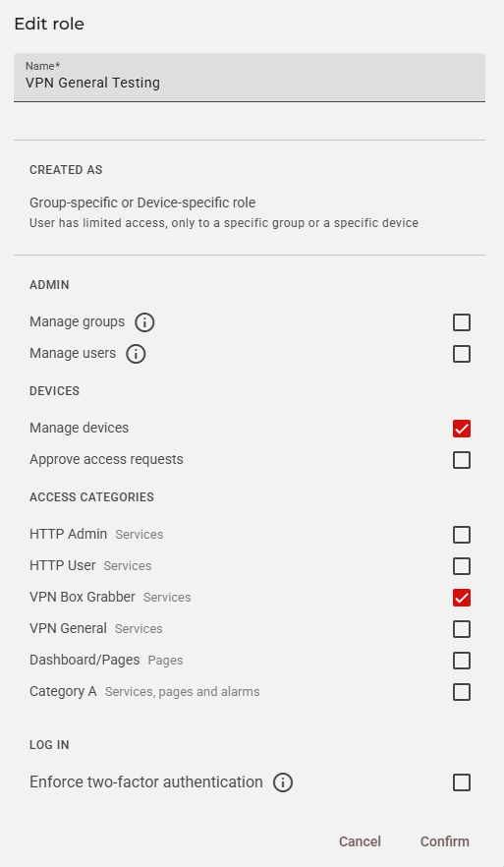This screenshot has height=867, width=504.
Task: Cancel editing the role
Action: click(x=360, y=841)
